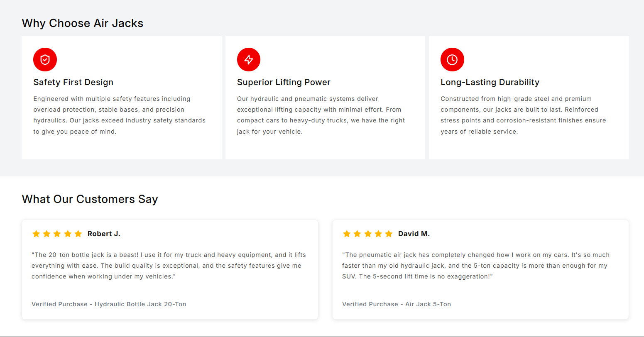Select the Long-Lasting Durability heading

[490, 82]
